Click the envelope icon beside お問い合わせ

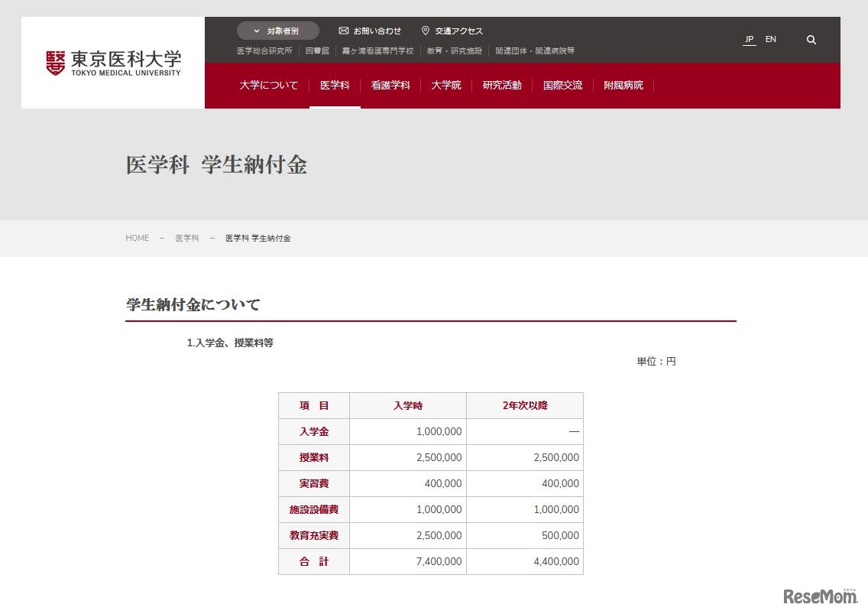point(343,31)
